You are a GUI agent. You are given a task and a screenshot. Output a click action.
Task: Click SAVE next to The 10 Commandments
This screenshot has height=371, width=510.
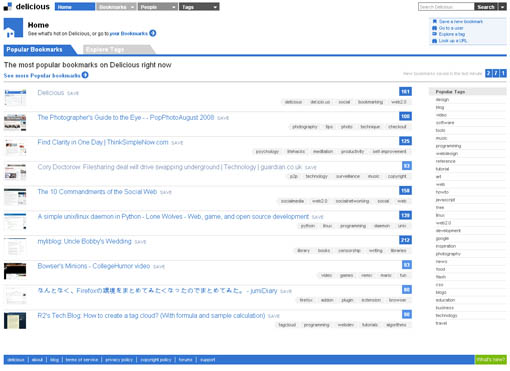tap(166, 192)
